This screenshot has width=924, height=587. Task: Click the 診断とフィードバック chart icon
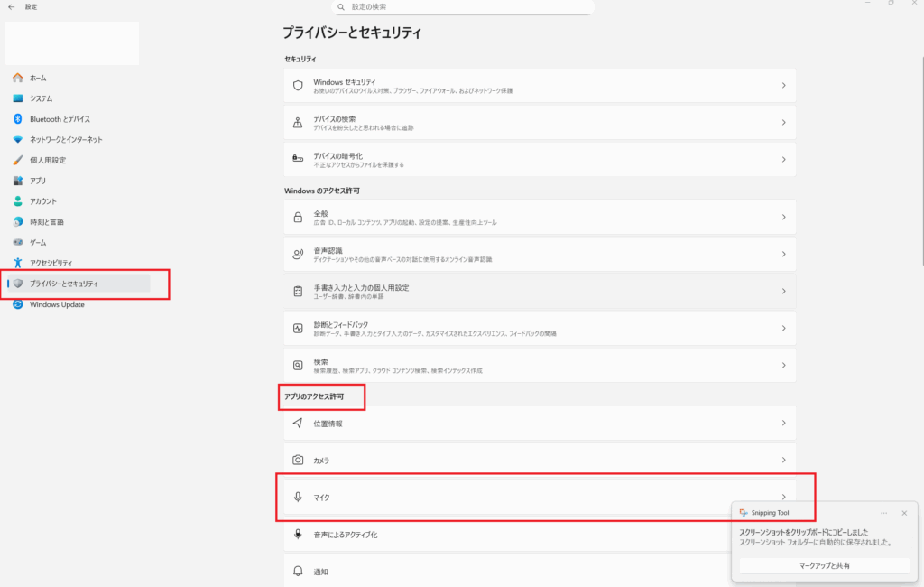(x=298, y=328)
